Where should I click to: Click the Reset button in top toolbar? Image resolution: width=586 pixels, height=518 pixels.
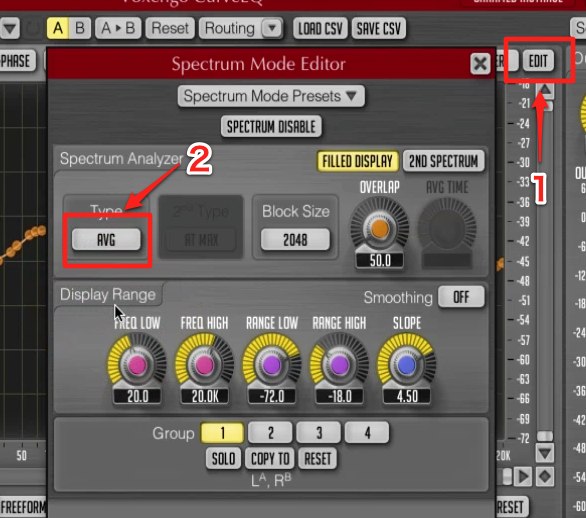(170, 28)
